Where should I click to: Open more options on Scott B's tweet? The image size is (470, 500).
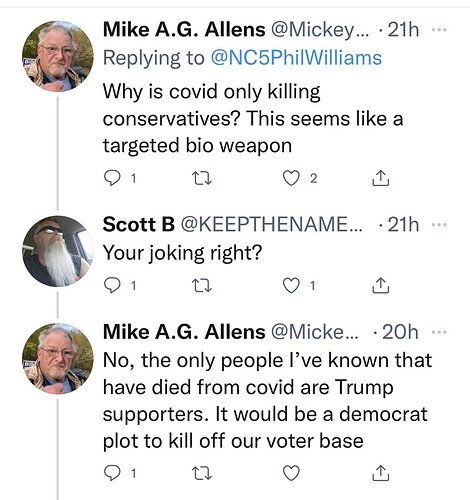439,225
